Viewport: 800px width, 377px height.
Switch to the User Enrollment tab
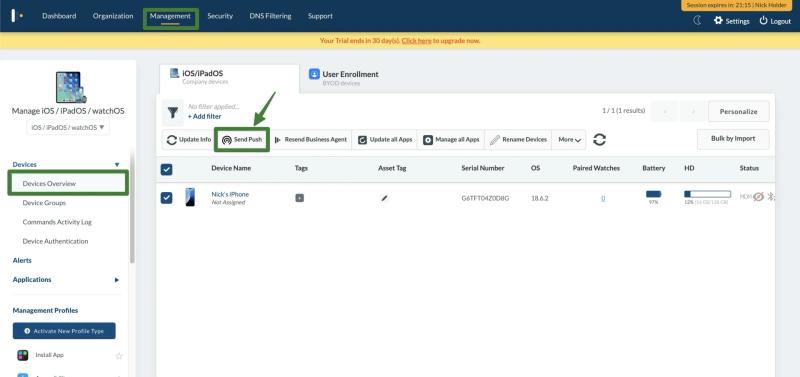point(344,77)
